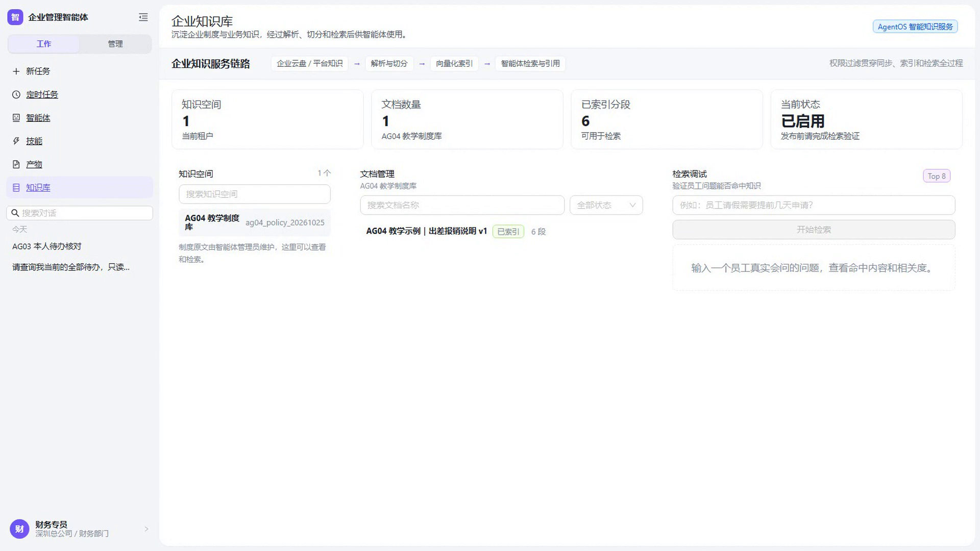Viewport: 980px width, 551px height.
Task: Click the 知识空间 stat card
Action: pos(267,119)
